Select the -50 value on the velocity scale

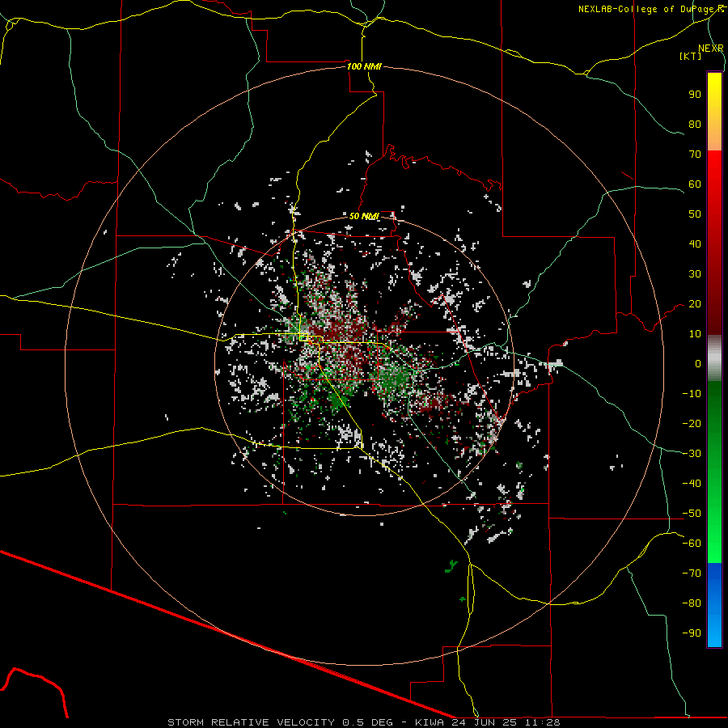[692, 513]
